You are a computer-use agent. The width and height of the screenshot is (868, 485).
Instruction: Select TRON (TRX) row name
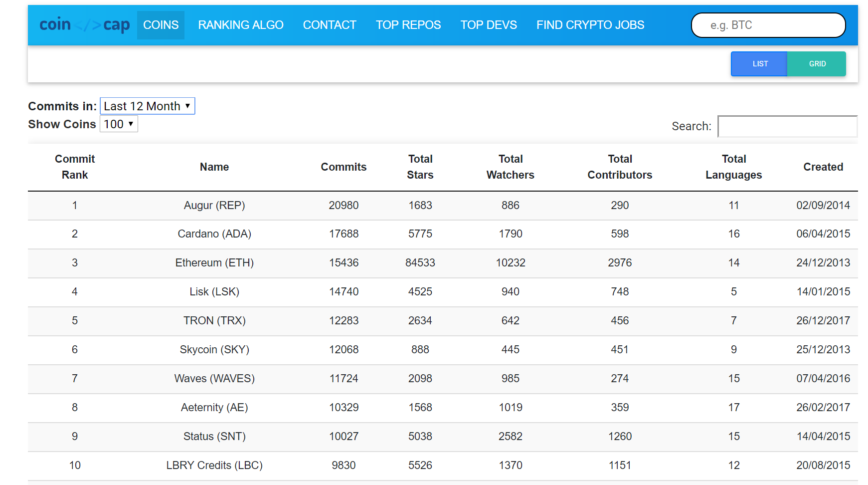(x=214, y=321)
